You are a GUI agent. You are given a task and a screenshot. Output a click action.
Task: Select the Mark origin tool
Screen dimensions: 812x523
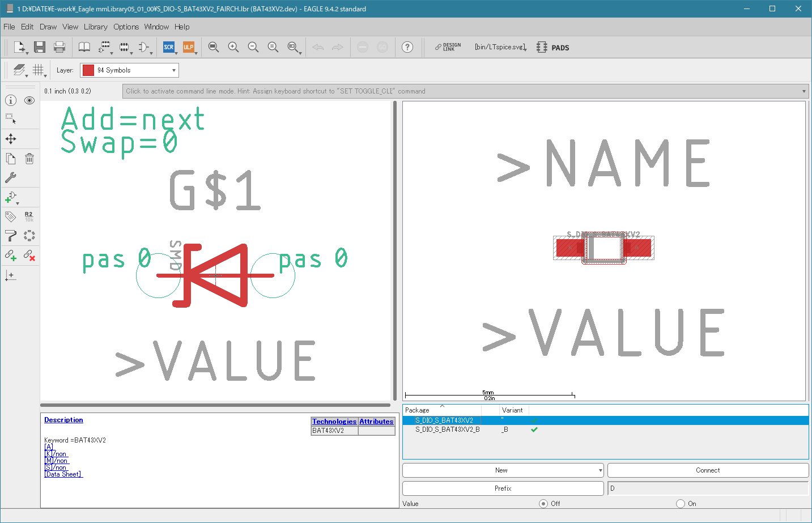click(11, 275)
